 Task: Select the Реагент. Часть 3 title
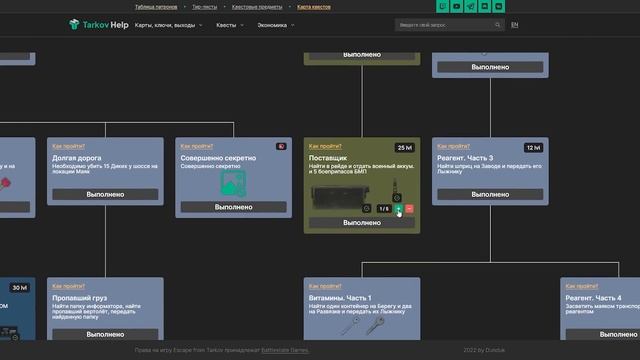pyautogui.click(x=465, y=158)
